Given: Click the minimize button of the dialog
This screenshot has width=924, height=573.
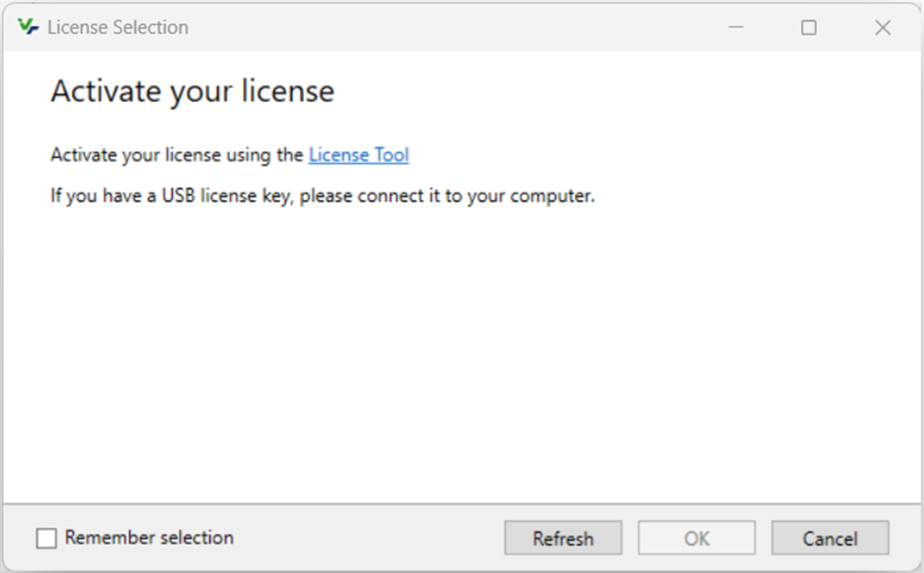Looking at the screenshot, I should [736, 27].
